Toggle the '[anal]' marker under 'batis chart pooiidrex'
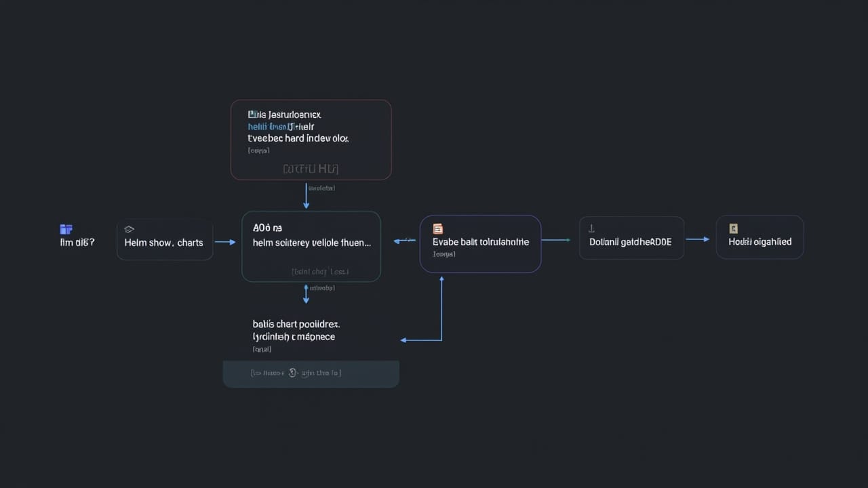This screenshot has height=488, width=868. coord(262,349)
